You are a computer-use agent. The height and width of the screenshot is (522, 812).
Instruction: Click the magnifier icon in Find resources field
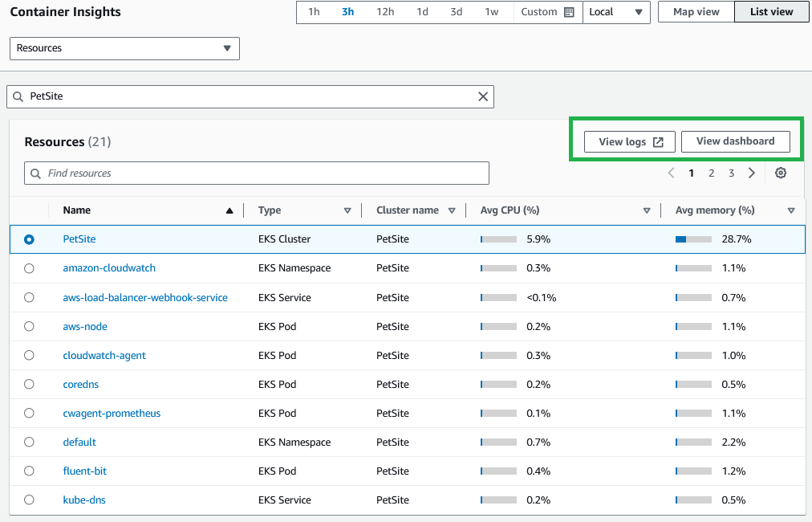pyautogui.click(x=34, y=173)
